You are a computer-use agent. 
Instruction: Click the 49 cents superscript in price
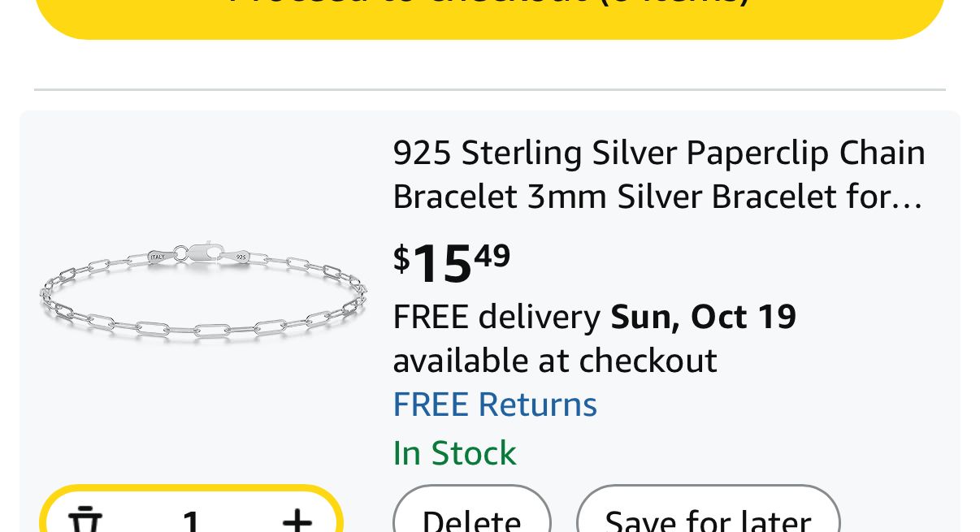pyautogui.click(x=492, y=256)
